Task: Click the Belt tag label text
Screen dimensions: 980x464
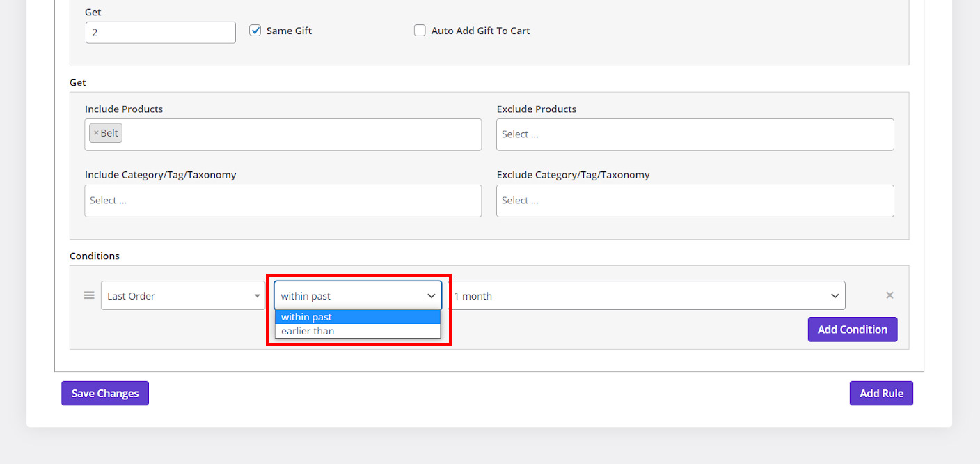Action: pyautogui.click(x=110, y=133)
